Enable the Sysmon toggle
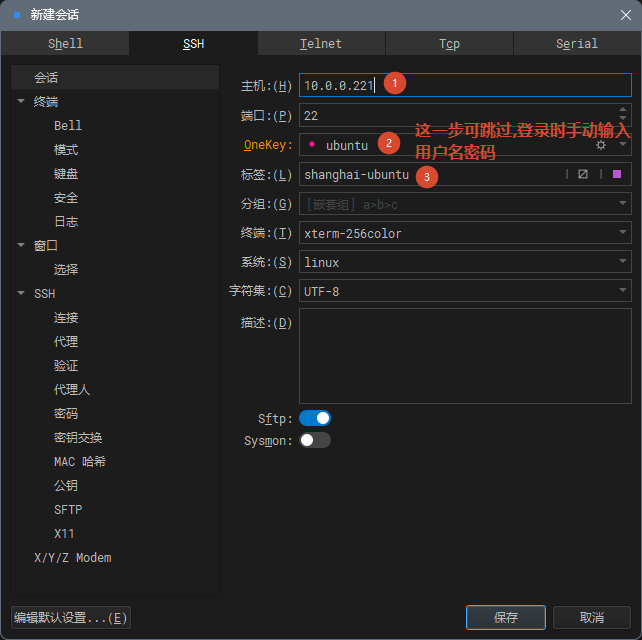 tap(315, 440)
